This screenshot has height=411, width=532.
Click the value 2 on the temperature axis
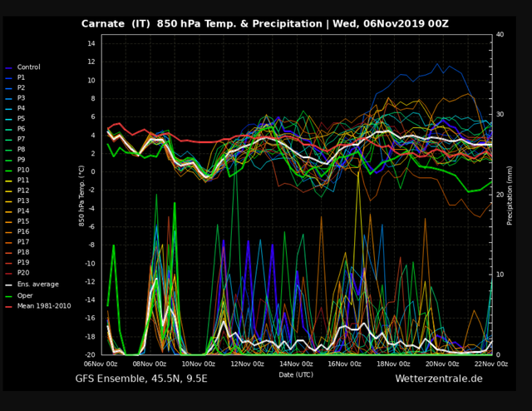point(93,154)
